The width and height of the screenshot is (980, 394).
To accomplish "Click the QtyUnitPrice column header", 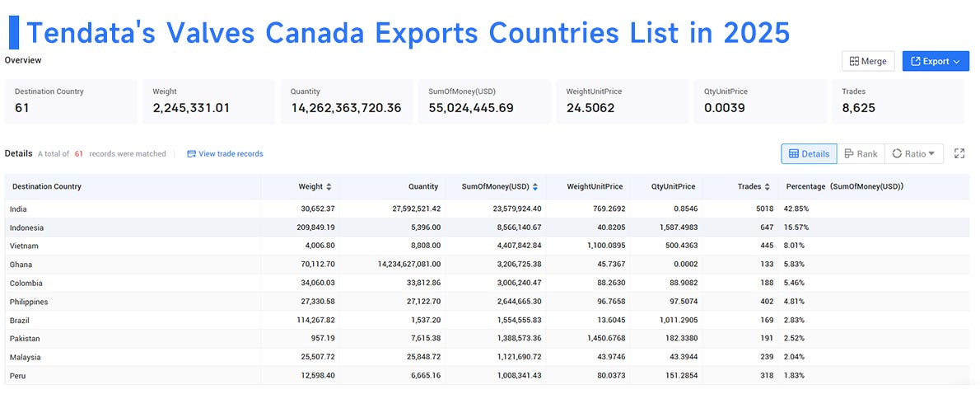I will [673, 186].
